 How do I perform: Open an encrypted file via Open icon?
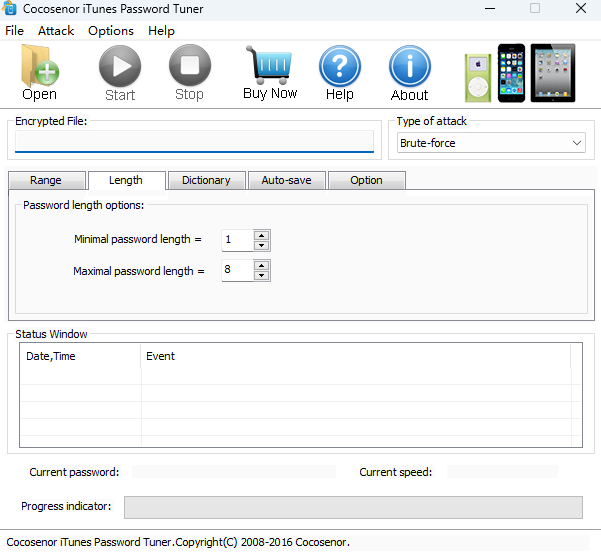(x=40, y=72)
